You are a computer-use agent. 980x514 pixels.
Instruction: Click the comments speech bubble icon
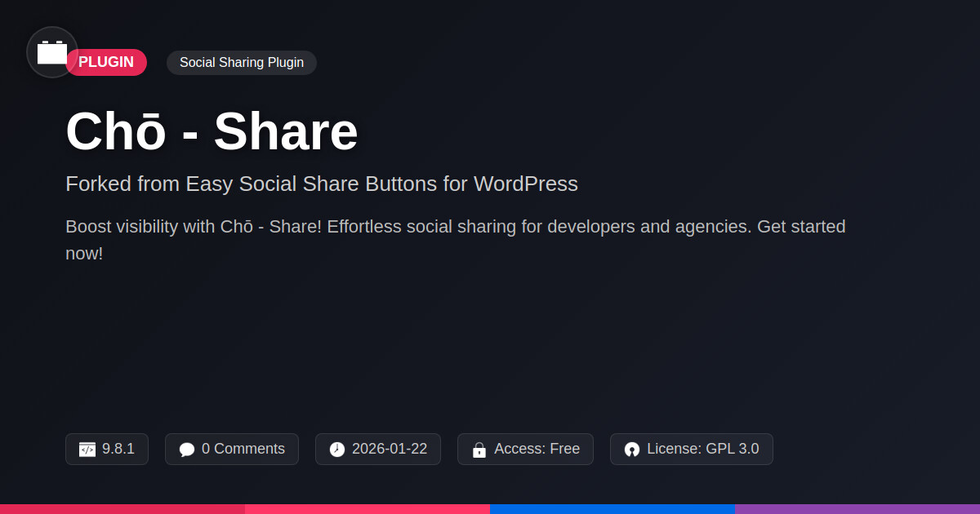(x=187, y=450)
